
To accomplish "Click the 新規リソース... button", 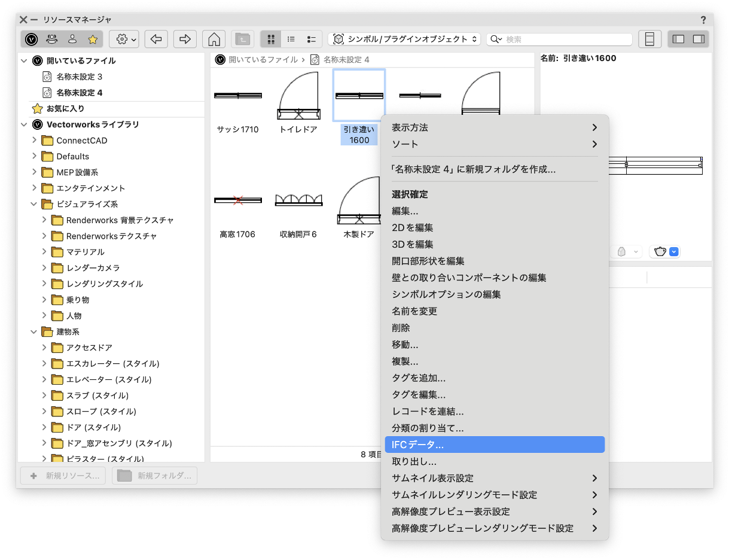I will pos(63,476).
